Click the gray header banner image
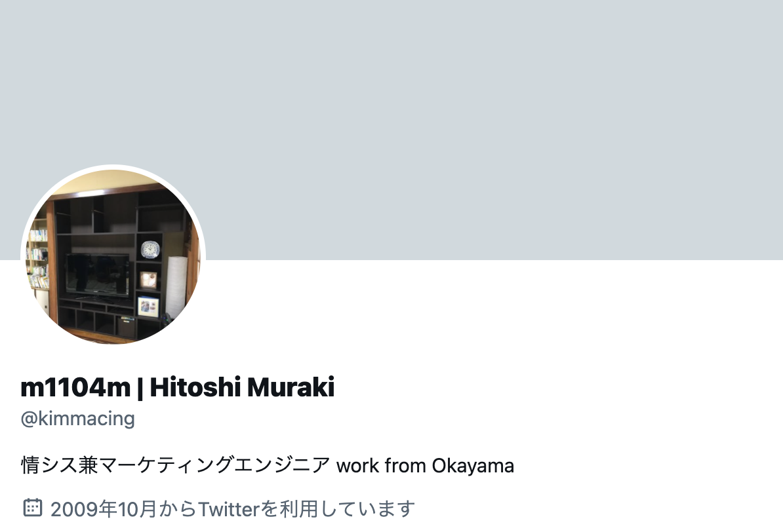Screen dimensions: 783x532 coord(391,130)
